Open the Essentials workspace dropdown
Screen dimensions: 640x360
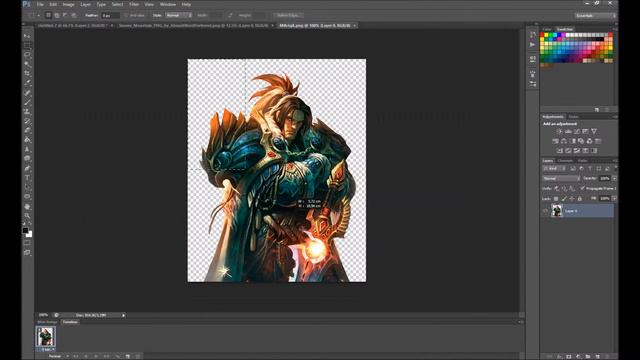595,16
